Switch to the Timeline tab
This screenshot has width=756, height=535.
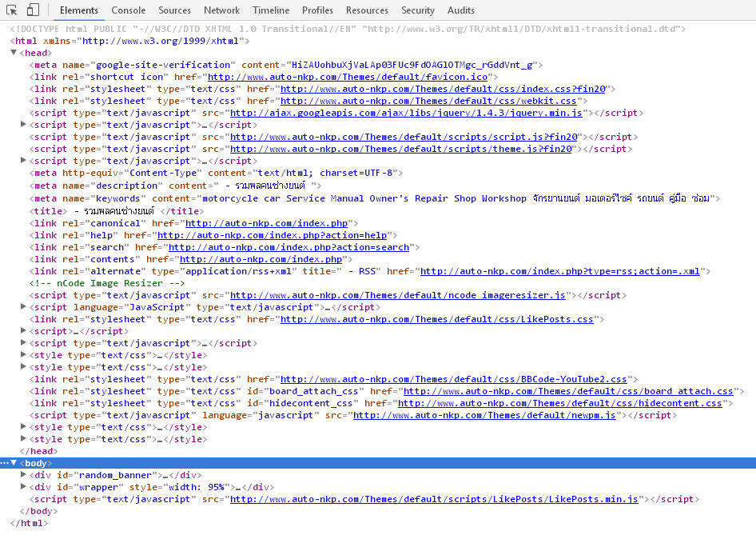(x=271, y=10)
